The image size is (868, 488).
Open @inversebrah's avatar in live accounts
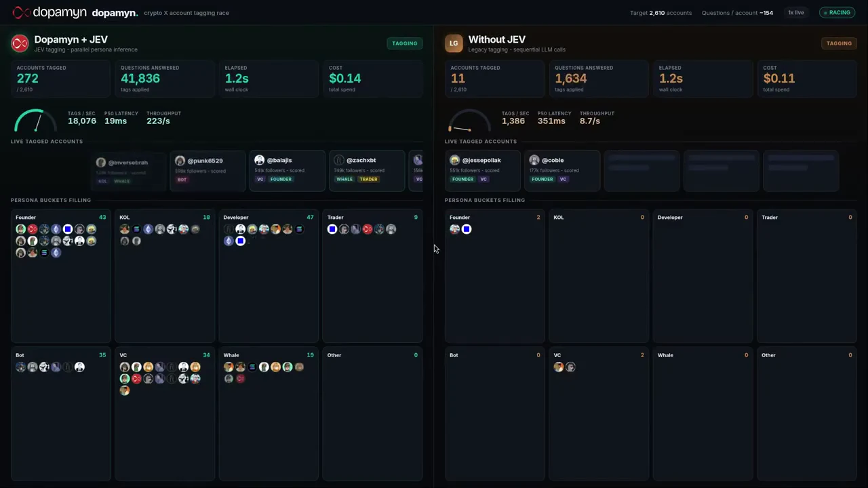point(101,163)
